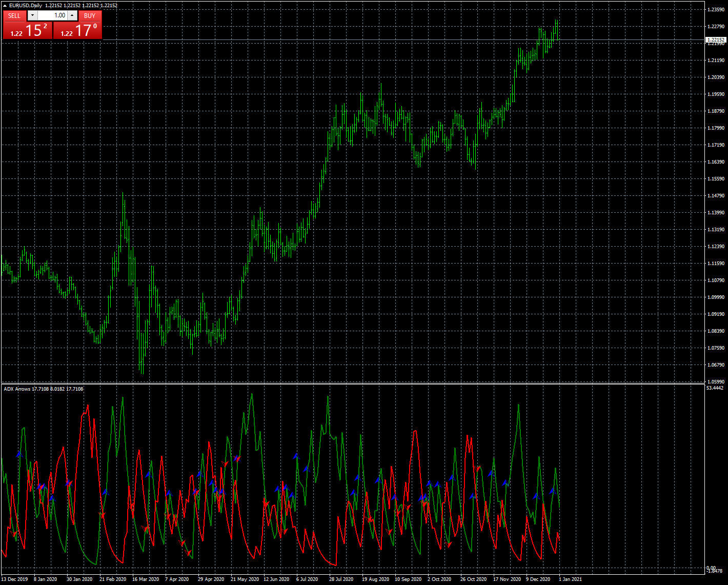This screenshot has height=585, width=728.
Task: Click price scale value 1.11590
Action: pos(716,264)
